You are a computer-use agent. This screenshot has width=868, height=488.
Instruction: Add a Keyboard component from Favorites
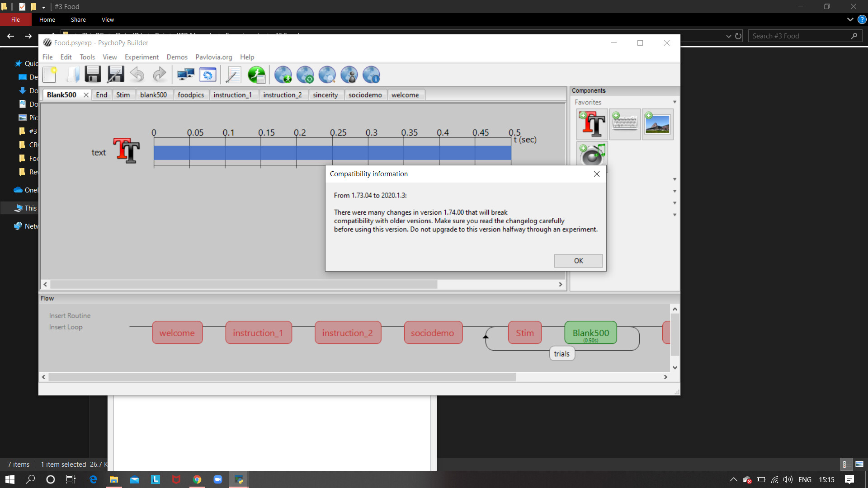(625, 124)
